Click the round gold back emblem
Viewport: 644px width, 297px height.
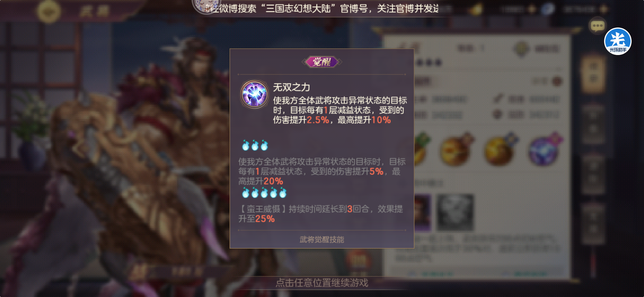point(49,11)
